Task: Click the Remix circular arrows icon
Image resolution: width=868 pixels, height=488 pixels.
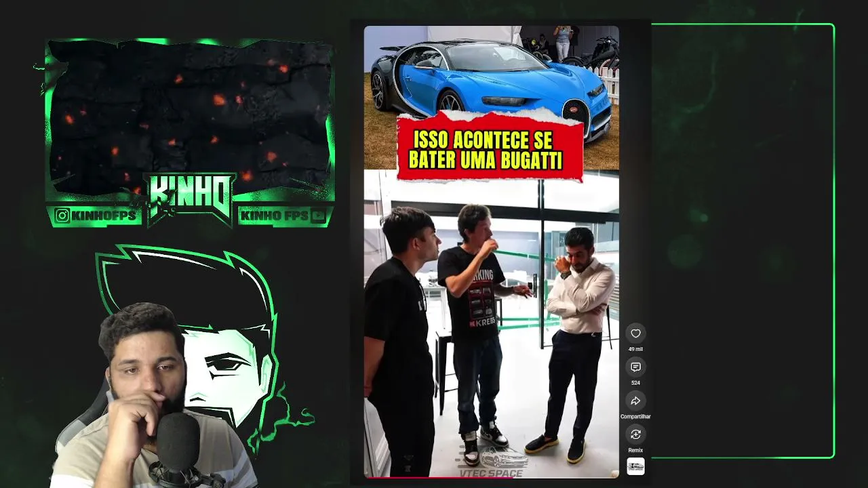Action: 635,434
